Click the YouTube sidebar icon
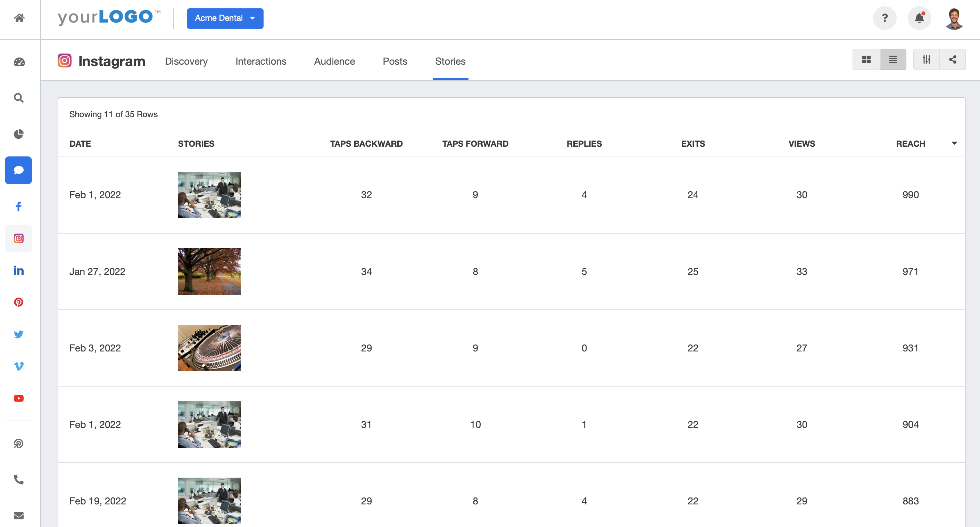 [18, 398]
